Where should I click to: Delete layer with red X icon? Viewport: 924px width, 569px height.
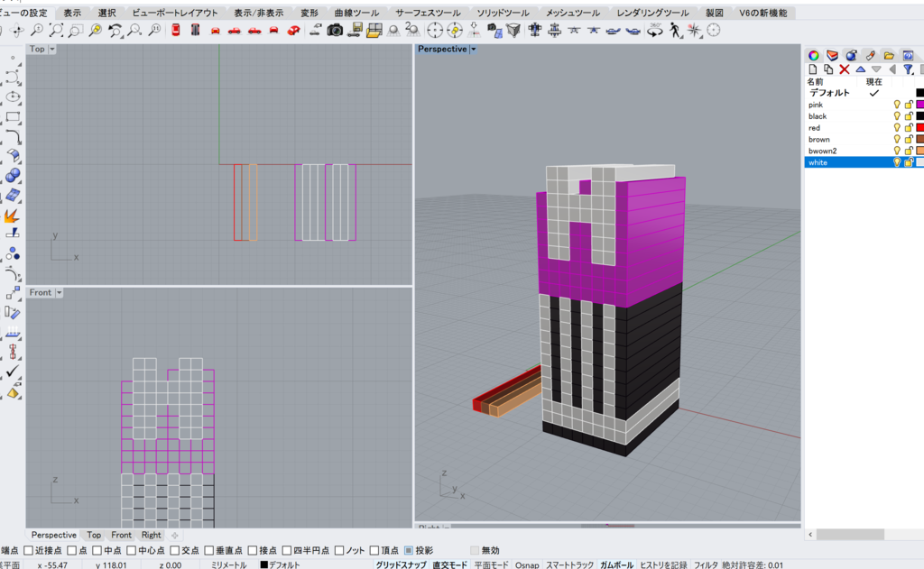pyautogui.click(x=844, y=69)
